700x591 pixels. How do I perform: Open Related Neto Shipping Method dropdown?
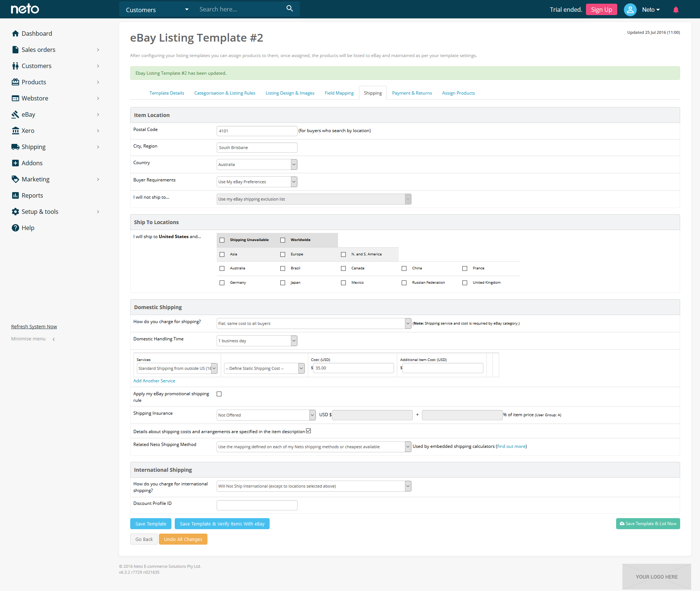point(314,447)
